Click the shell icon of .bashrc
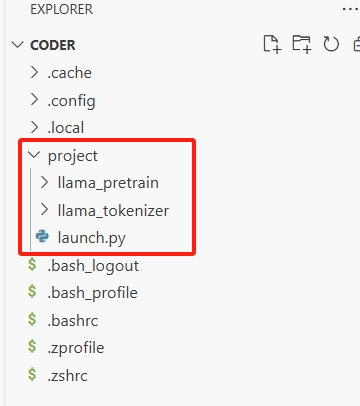This screenshot has width=360, height=406. (32, 319)
